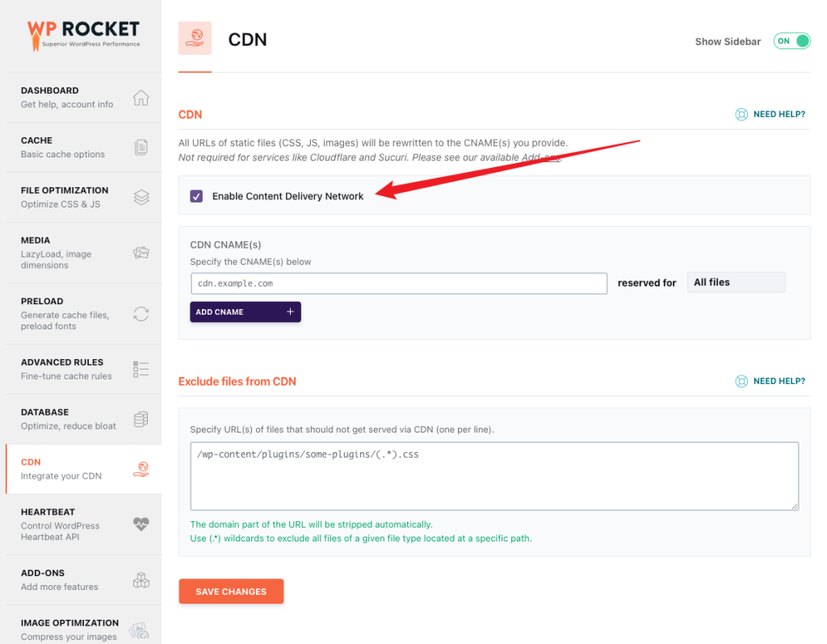Click the File Optimization layers icon
The width and height of the screenshot is (827, 644).
point(141,197)
